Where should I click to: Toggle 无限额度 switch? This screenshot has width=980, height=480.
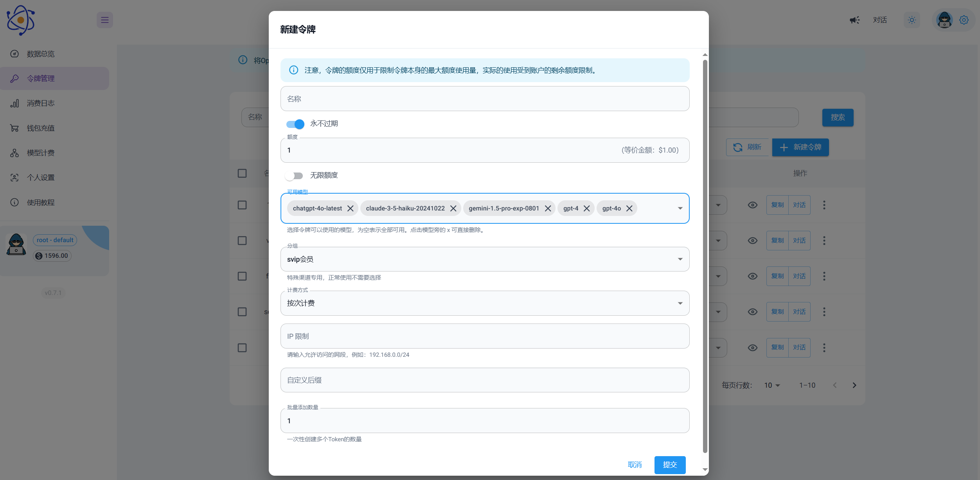(x=294, y=176)
